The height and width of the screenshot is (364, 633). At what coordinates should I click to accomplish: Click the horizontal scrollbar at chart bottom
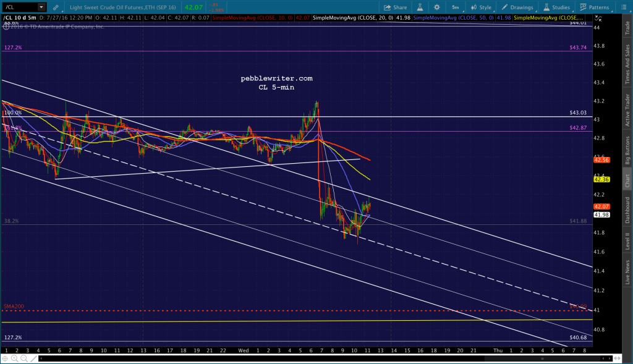[x=325, y=358]
